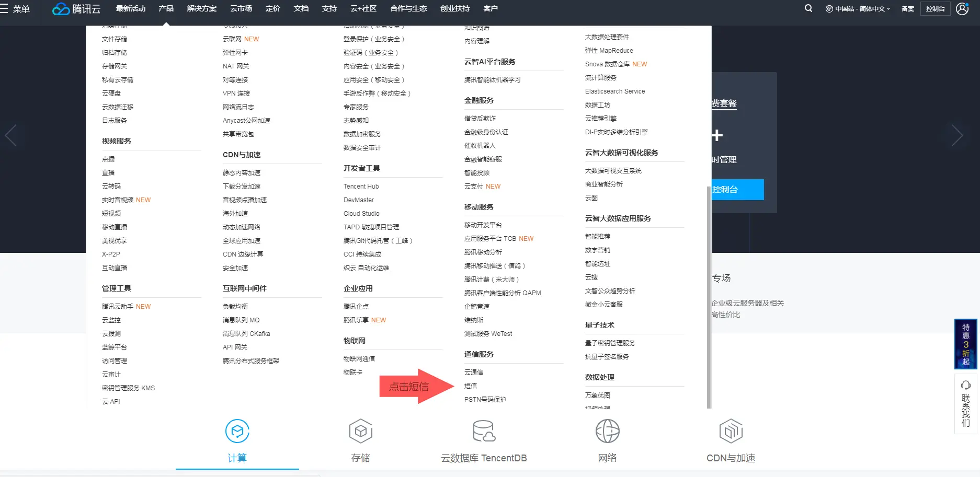The height and width of the screenshot is (477, 980).
Task: Open Elasticsearch Service link
Action: coord(615,91)
